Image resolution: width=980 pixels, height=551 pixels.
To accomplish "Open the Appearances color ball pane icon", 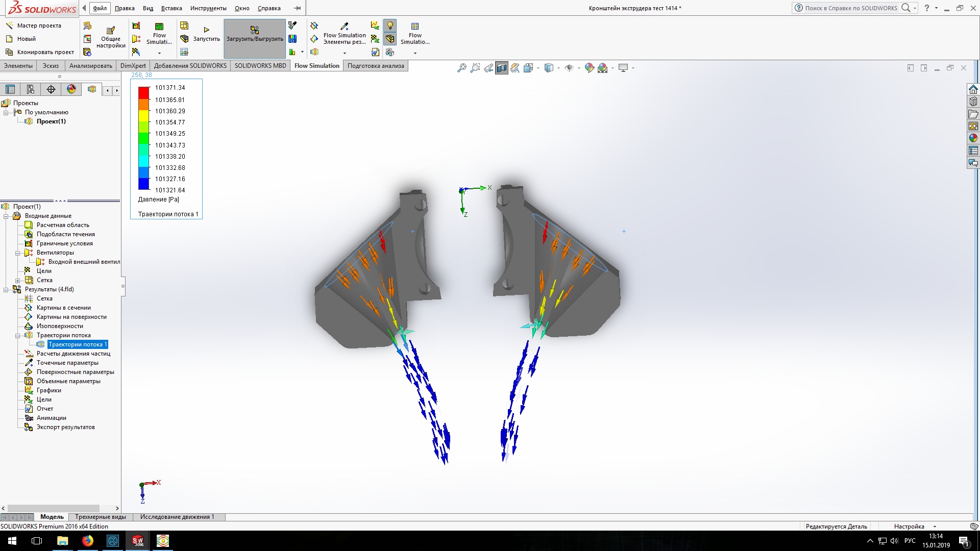I will (x=973, y=138).
